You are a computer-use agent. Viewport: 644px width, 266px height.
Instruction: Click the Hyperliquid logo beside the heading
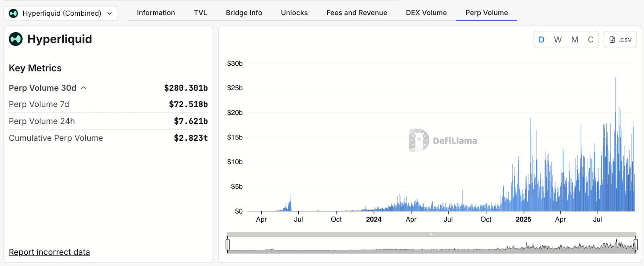tap(16, 39)
